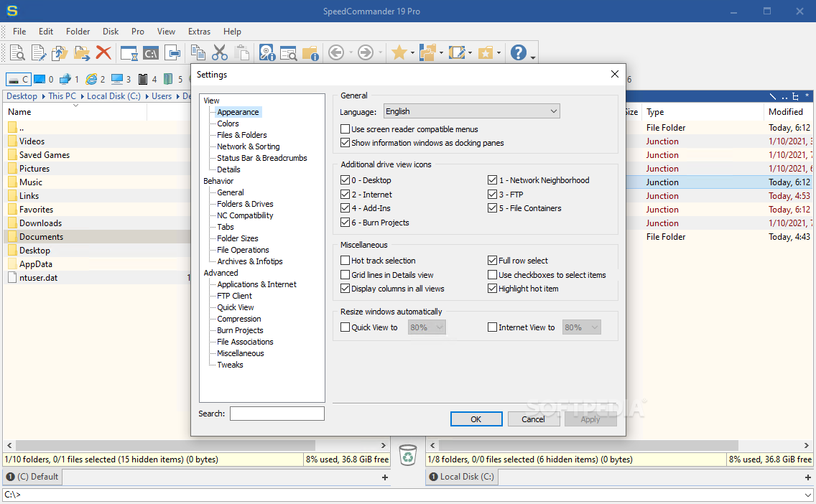Uncheck Show information windows as docking panes

click(x=345, y=143)
